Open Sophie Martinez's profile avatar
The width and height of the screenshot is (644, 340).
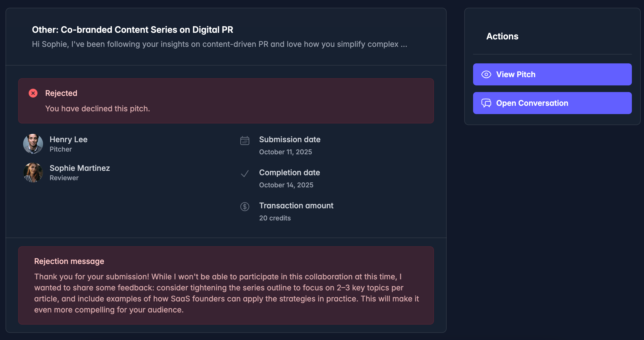tap(33, 172)
